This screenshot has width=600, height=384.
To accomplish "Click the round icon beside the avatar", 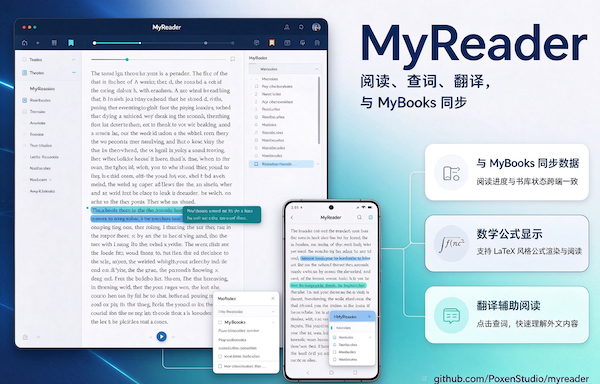I will pyautogui.click(x=301, y=27).
